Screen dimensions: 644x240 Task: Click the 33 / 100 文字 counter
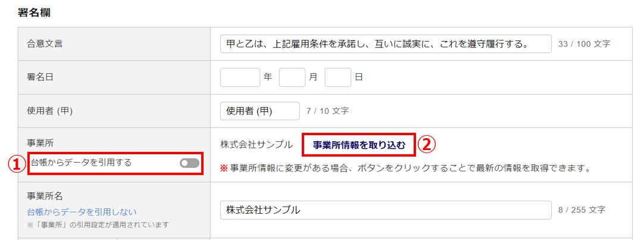coord(584,44)
